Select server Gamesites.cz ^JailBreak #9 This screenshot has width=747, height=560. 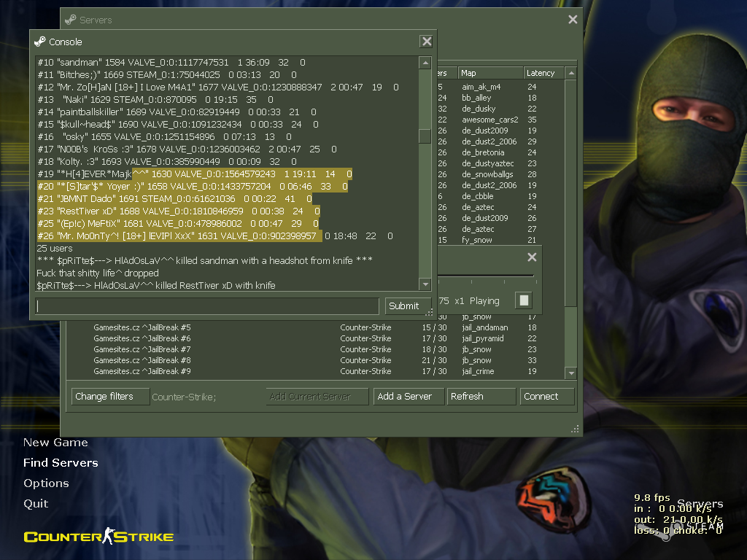coord(317,371)
